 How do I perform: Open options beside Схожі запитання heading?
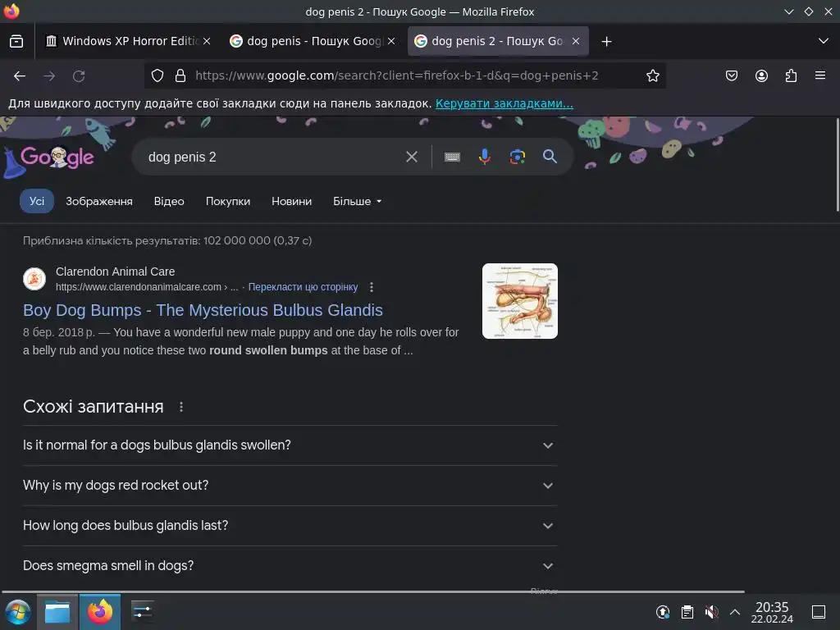point(181,407)
